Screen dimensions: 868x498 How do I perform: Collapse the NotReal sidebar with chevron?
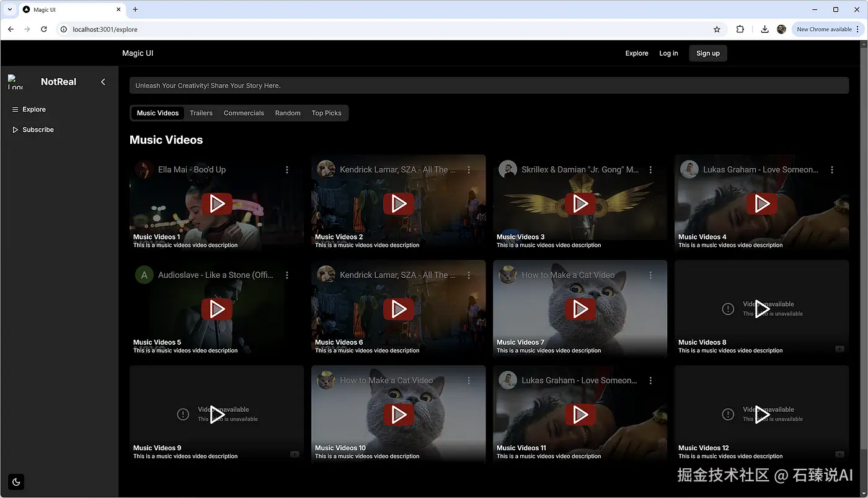[x=103, y=82]
